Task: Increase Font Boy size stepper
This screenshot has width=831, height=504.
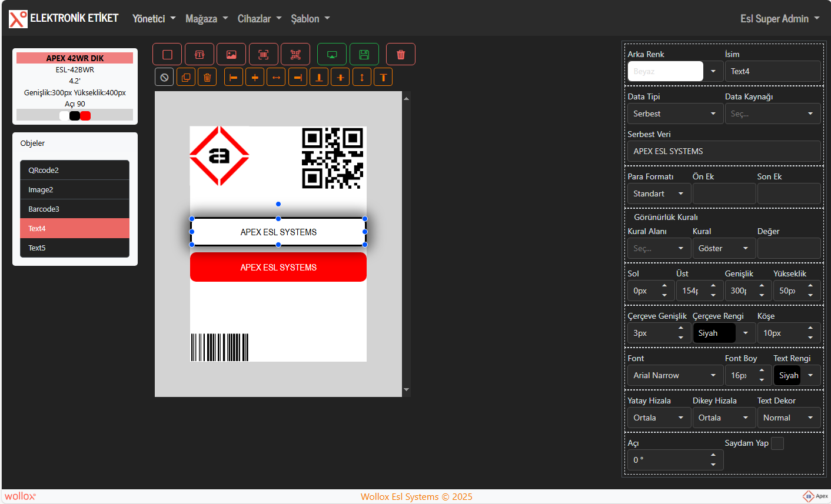Action: coord(762,371)
